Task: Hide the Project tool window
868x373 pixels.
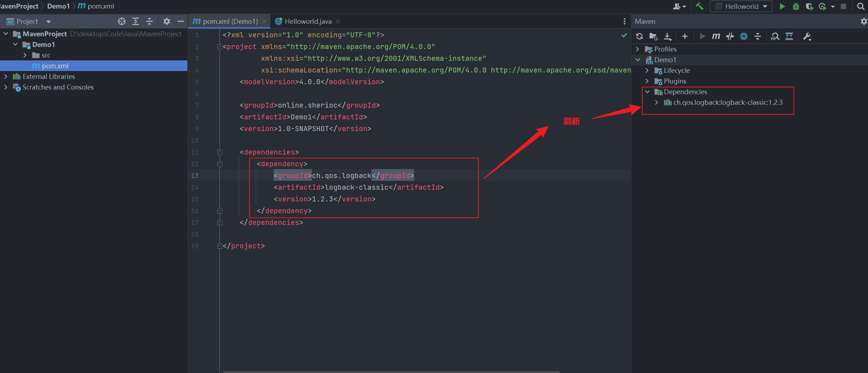Action: (x=181, y=21)
